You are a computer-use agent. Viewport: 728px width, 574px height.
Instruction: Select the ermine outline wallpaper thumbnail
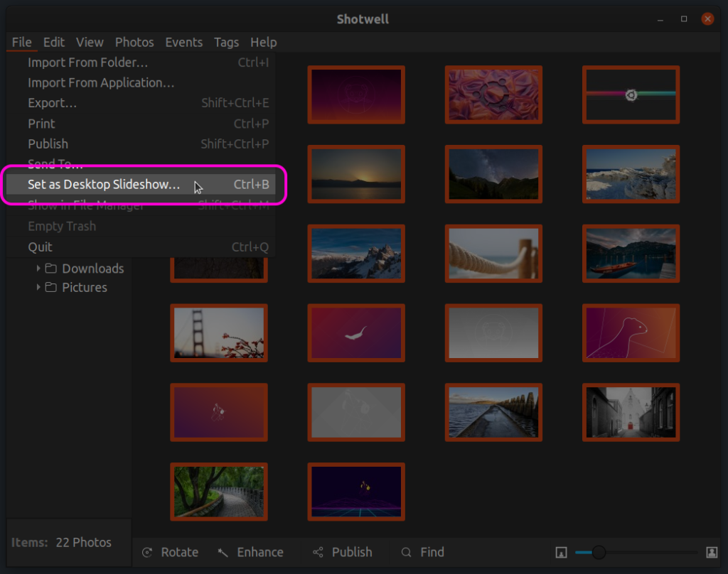point(631,332)
